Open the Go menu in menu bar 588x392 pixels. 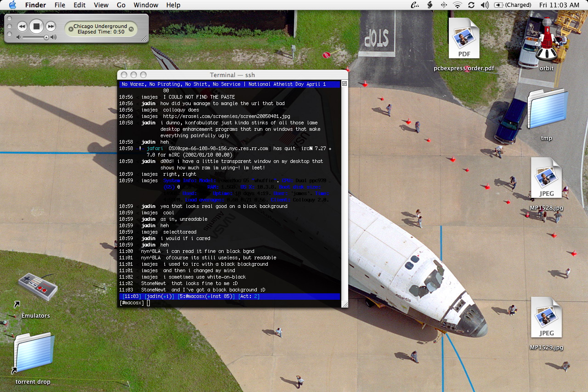(x=121, y=5)
